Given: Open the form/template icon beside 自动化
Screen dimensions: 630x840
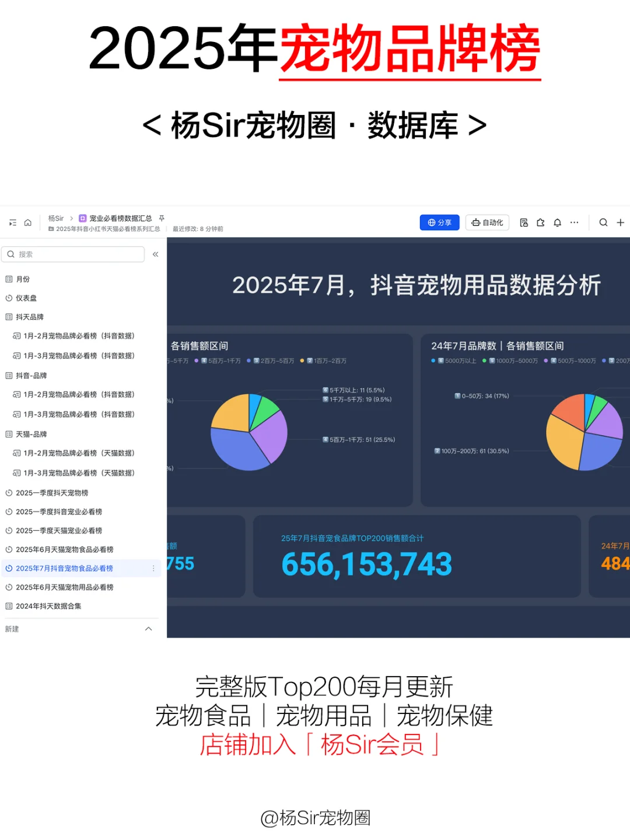Looking at the screenshot, I should pos(523,222).
